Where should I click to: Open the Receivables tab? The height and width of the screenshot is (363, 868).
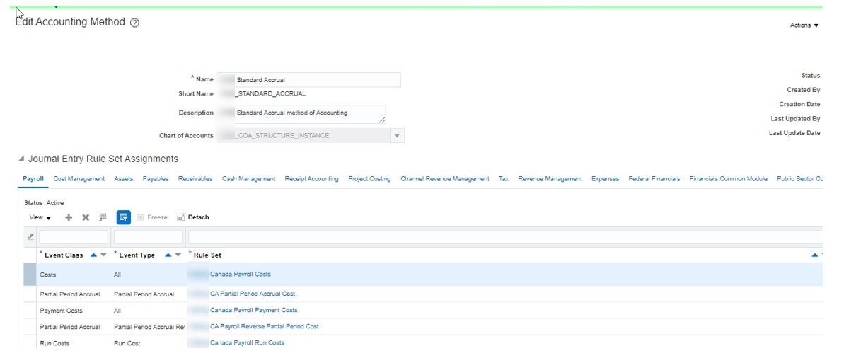click(x=195, y=179)
